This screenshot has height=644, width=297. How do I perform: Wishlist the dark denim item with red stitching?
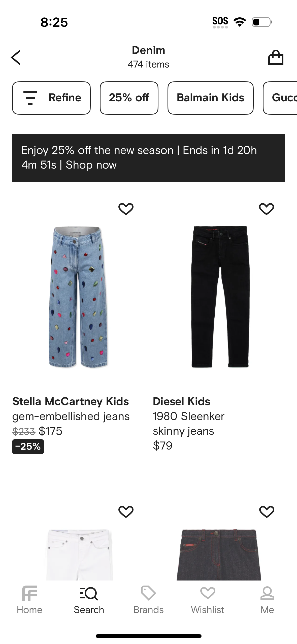[267, 512]
